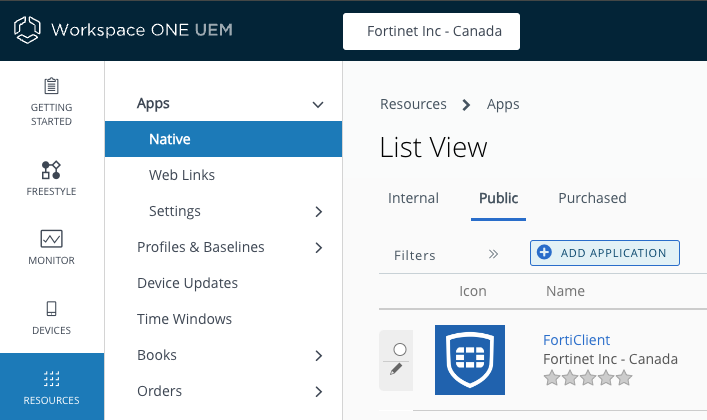Open Web Links in the sidebar

pyautogui.click(x=182, y=175)
